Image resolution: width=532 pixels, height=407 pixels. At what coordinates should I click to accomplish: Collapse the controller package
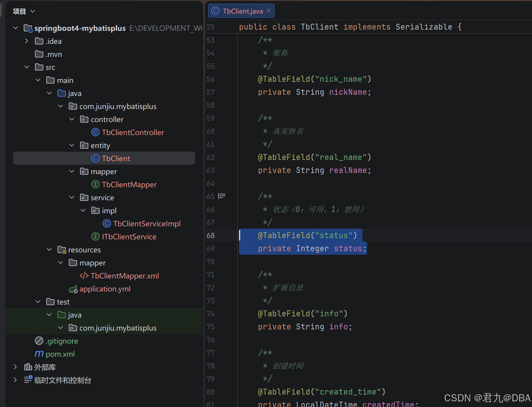72,119
